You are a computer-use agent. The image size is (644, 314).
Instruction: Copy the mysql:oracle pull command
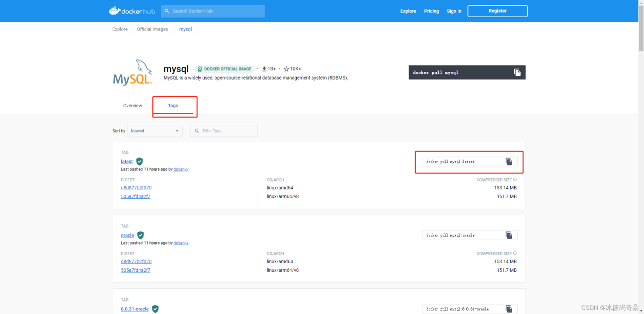(509, 235)
